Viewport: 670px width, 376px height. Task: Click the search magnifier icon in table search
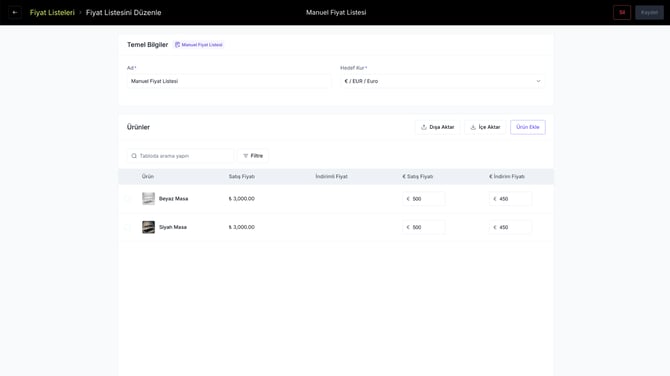134,156
